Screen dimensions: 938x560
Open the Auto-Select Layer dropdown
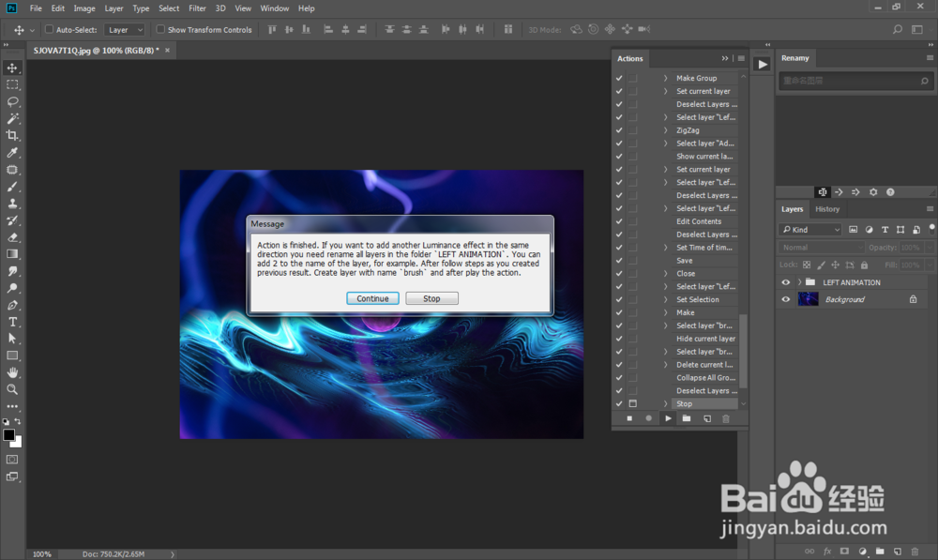125,29
